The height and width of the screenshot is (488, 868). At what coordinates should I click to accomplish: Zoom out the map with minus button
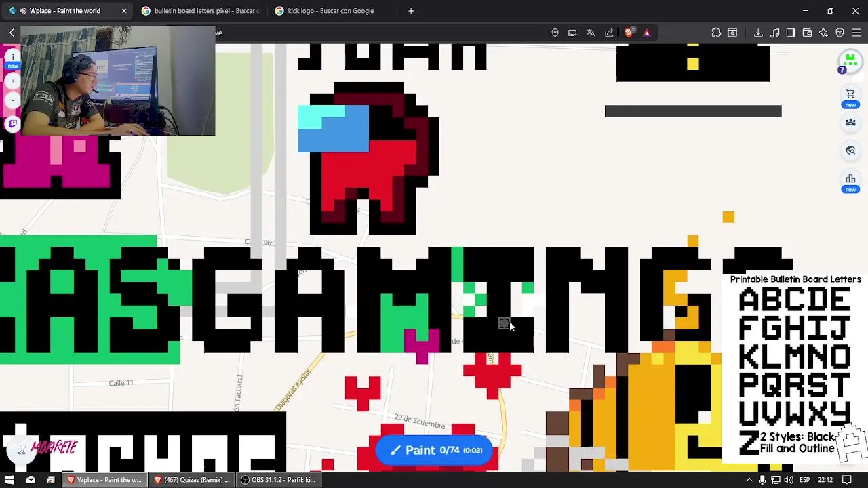tap(12, 101)
